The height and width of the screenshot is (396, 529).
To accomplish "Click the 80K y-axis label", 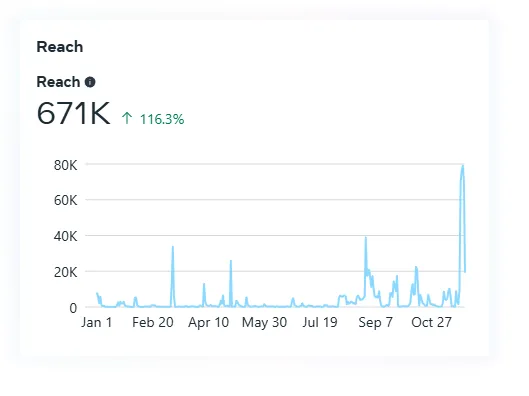I will point(65,165).
